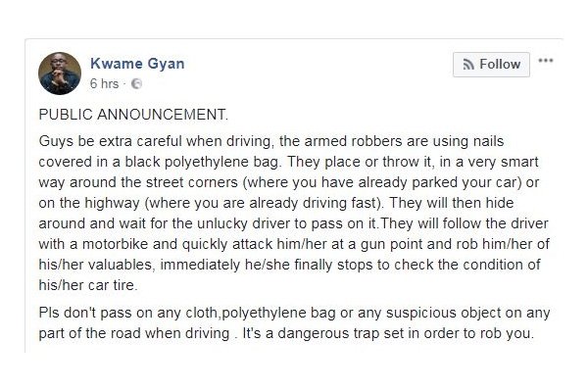Screen dimensions: 588x392
Task: Click the line starting 'part of the road'
Action: point(286,333)
